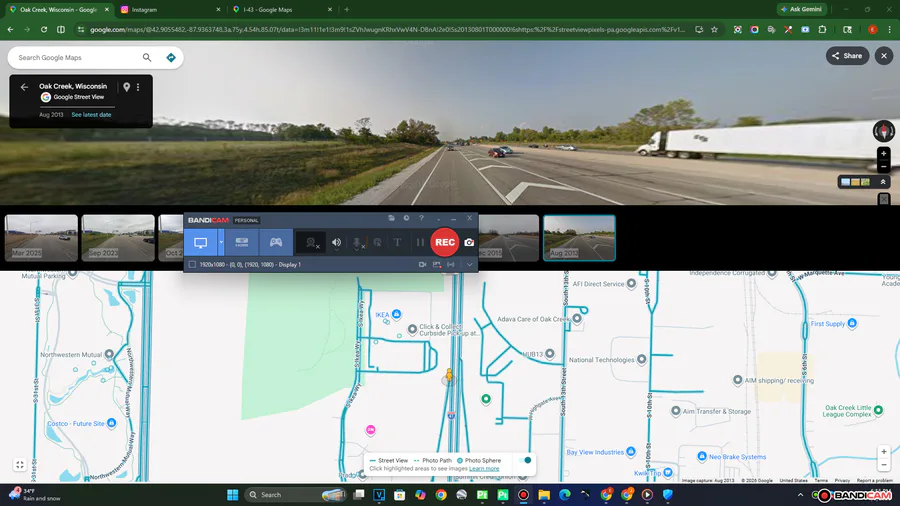Open the screen mode dropdown arrow in Bandicam
This screenshot has width=900, height=506.
(x=221, y=243)
